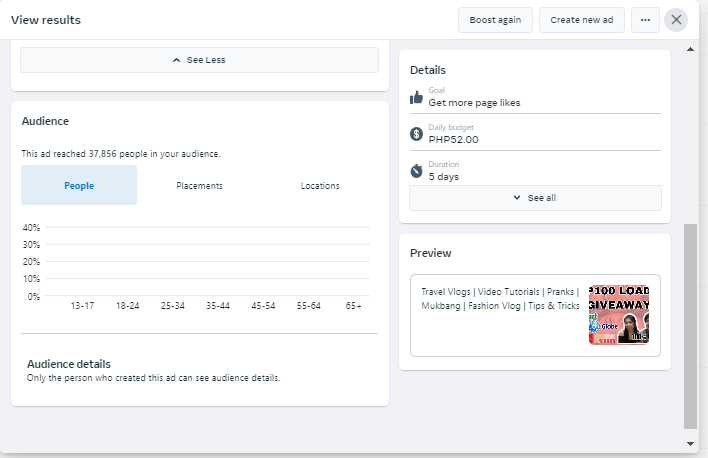Open the three-dots more options menu
The image size is (708, 458).
point(645,20)
